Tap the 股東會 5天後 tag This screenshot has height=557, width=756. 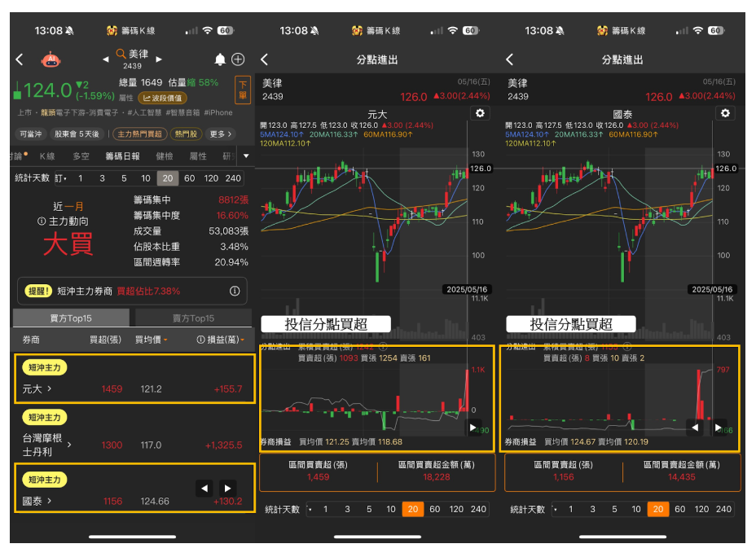click(77, 134)
